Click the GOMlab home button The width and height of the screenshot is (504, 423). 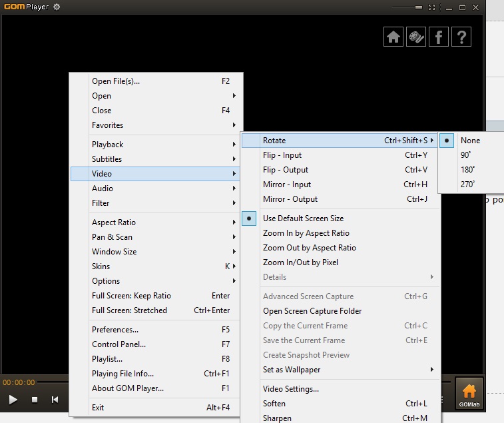(469, 394)
